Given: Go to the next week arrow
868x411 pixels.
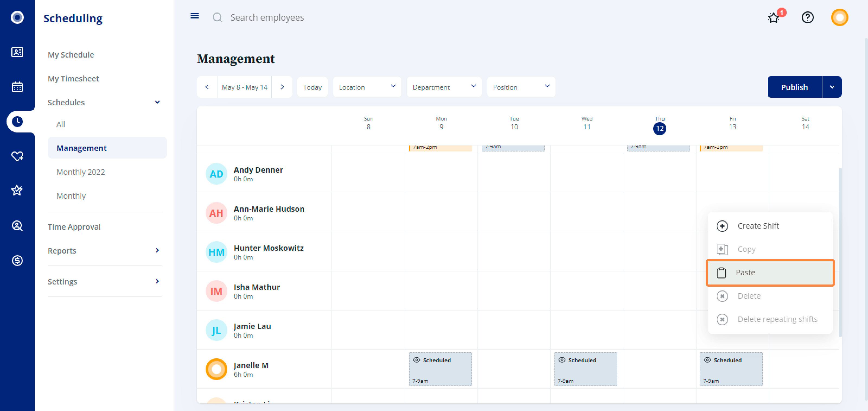Looking at the screenshot, I should tap(282, 87).
